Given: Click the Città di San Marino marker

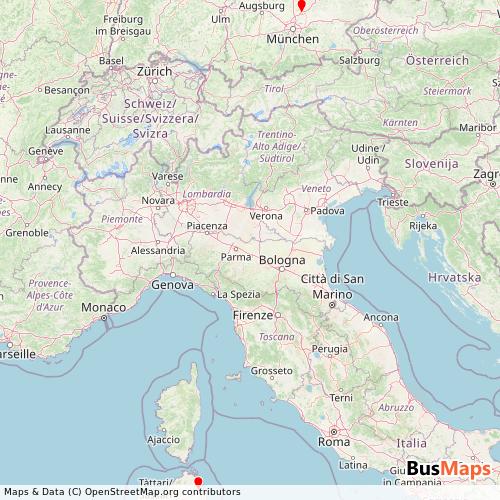Looking at the screenshot, I should [332, 305].
